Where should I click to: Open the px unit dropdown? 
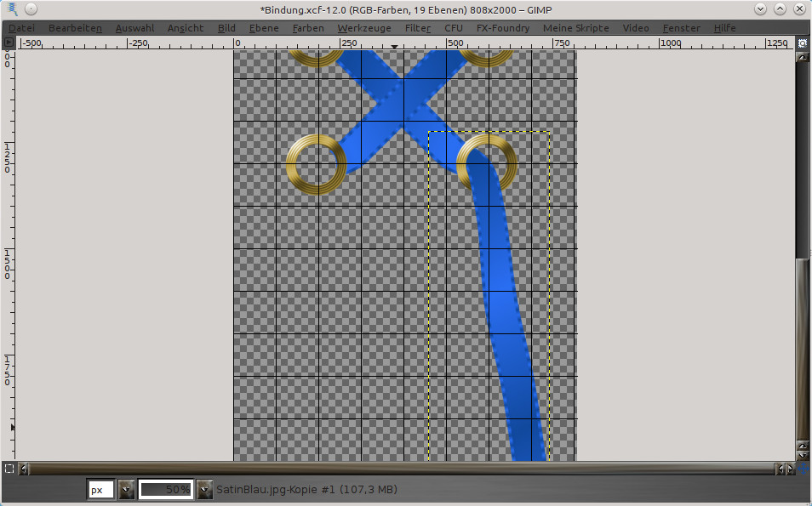click(127, 490)
